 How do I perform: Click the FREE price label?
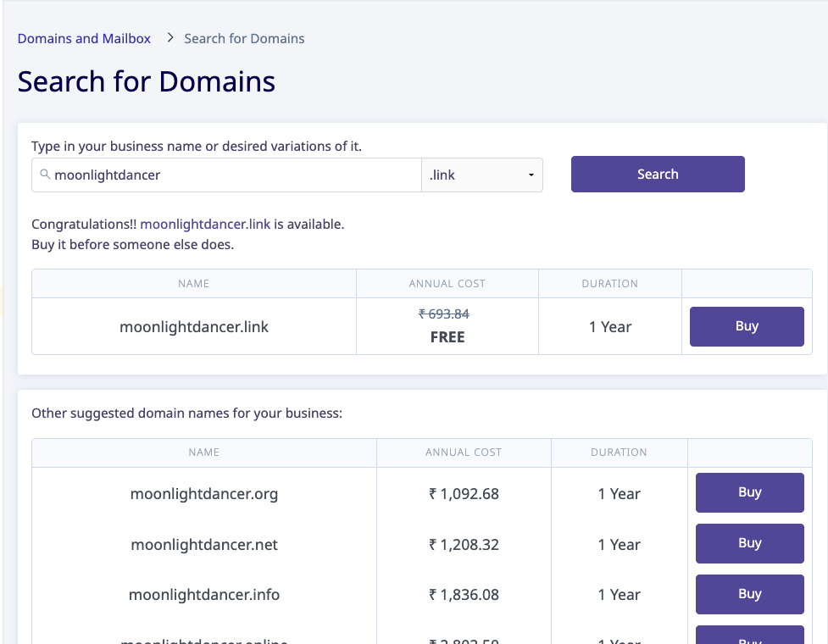coord(447,337)
